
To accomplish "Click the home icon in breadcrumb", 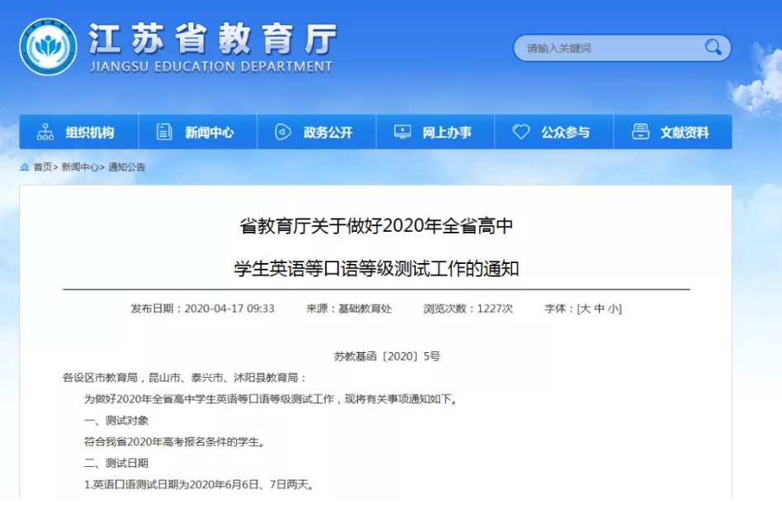I will tap(25, 167).
